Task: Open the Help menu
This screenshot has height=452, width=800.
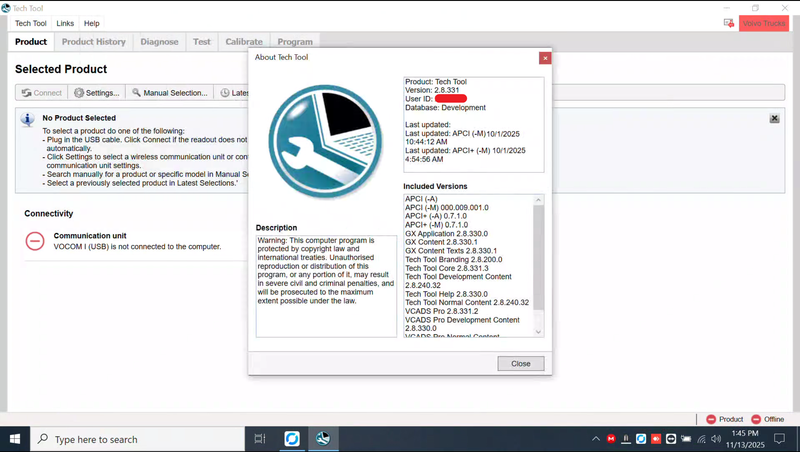Action: click(91, 23)
